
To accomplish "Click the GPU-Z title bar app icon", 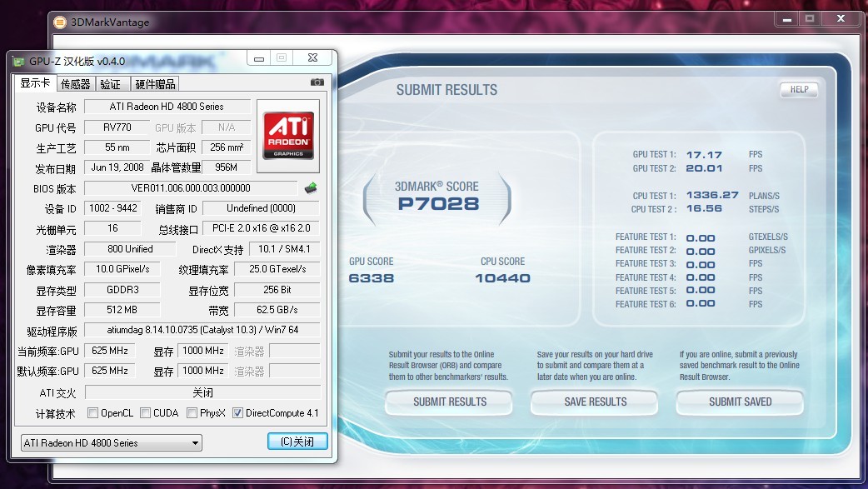I will click(18, 61).
